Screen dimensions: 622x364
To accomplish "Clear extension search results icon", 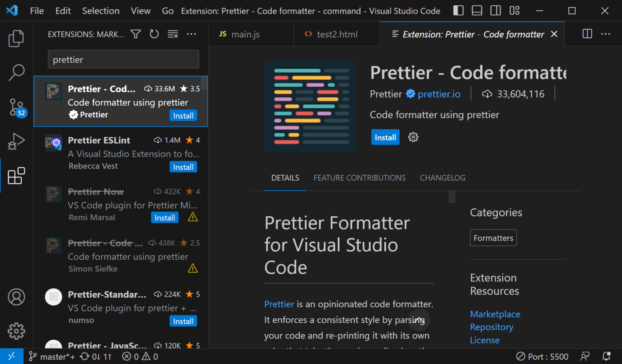I will coord(173,34).
